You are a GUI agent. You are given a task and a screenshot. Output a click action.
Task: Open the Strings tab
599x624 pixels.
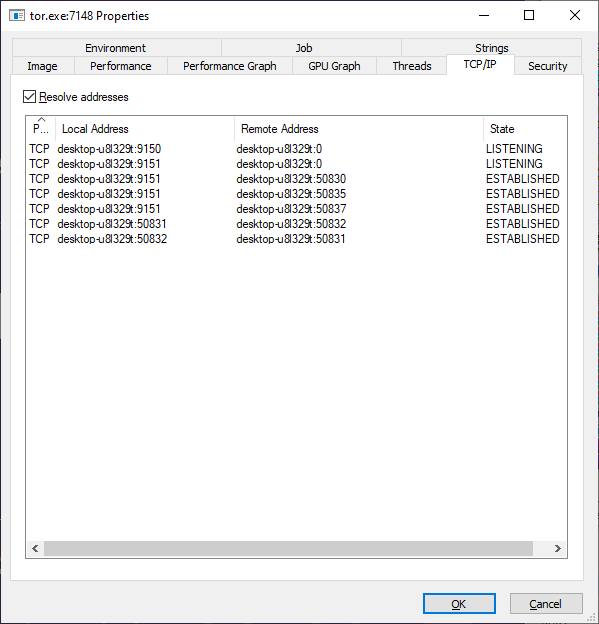click(492, 47)
